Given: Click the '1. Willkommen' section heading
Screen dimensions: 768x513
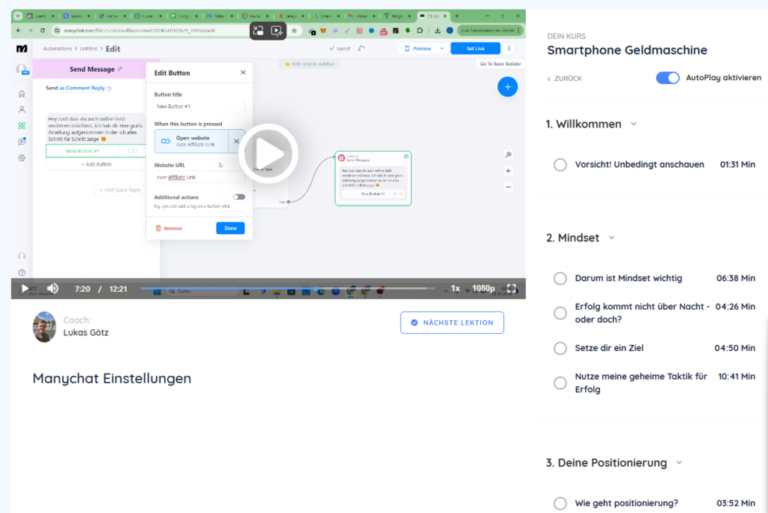Looking at the screenshot, I should pyautogui.click(x=583, y=124).
